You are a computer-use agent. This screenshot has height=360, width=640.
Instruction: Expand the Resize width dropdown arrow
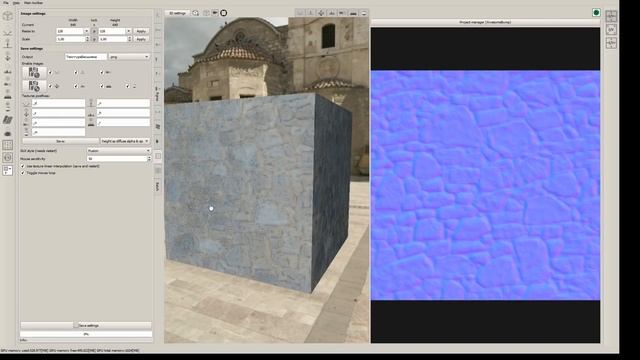pyautogui.click(x=86, y=31)
